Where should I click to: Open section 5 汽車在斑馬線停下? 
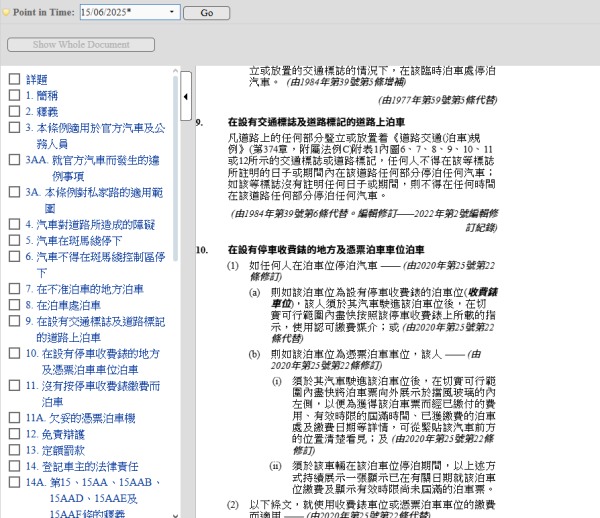tap(79, 241)
